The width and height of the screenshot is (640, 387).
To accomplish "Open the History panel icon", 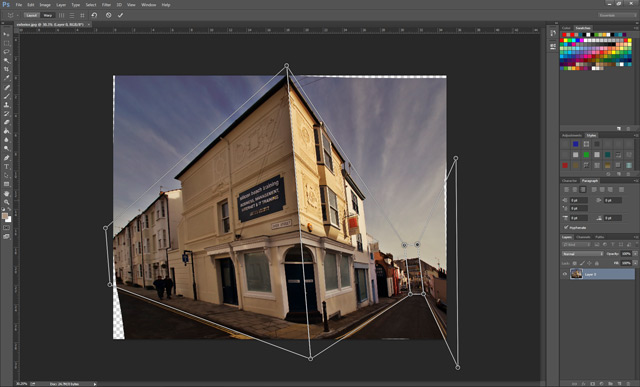I will coord(553,33).
